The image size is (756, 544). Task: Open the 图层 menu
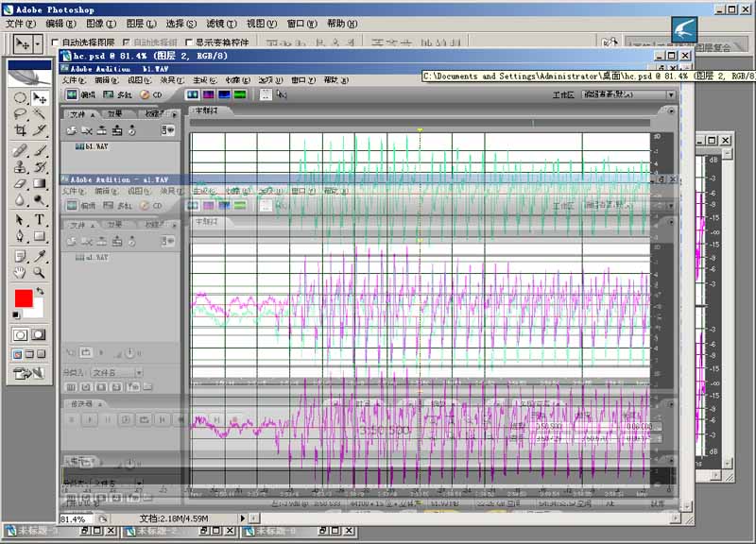(141, 24)
